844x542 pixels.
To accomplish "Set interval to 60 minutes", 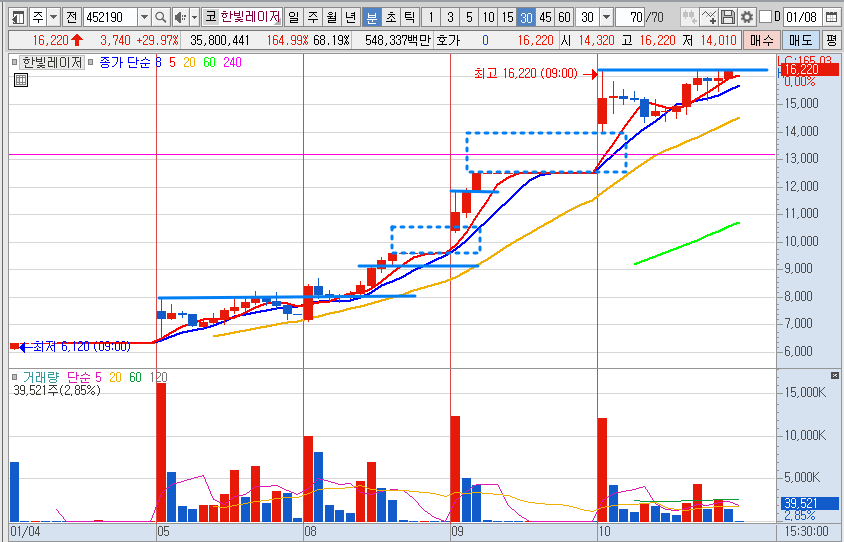I will pos(564,17).
